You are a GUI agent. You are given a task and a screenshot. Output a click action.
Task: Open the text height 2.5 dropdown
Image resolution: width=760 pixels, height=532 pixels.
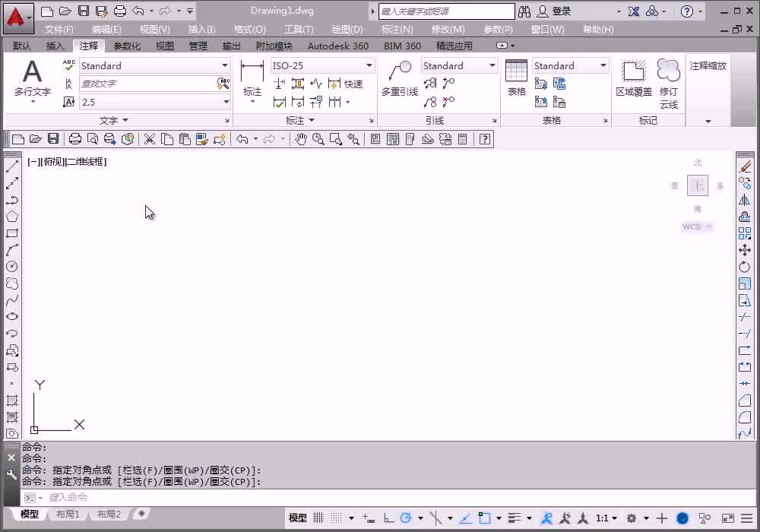point(226,102)
